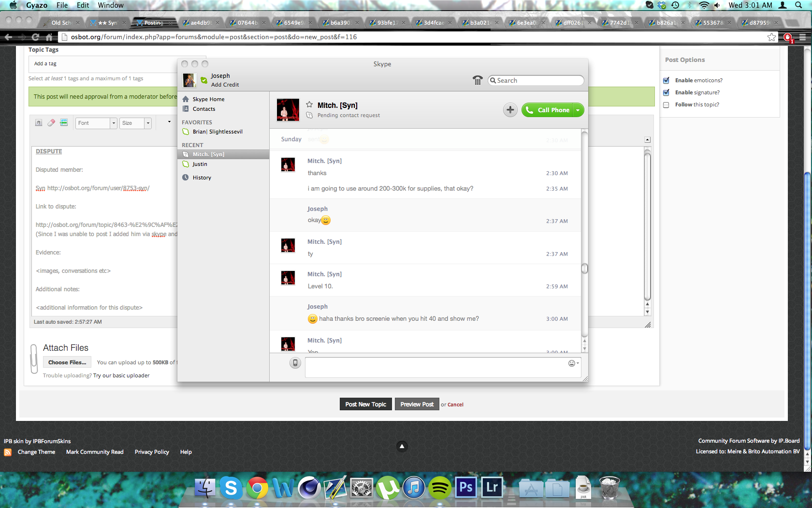
Task: Click the browser reload icon
Action: (35, 37)
